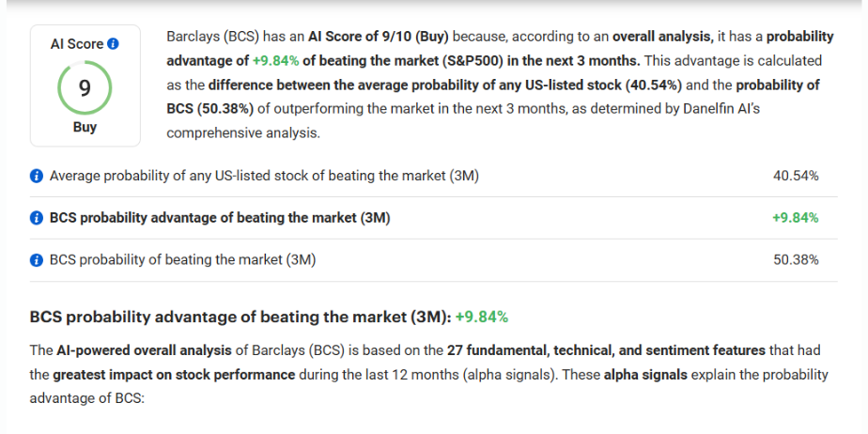Click info icon for BCS probability advantage row

click(36, 218)
